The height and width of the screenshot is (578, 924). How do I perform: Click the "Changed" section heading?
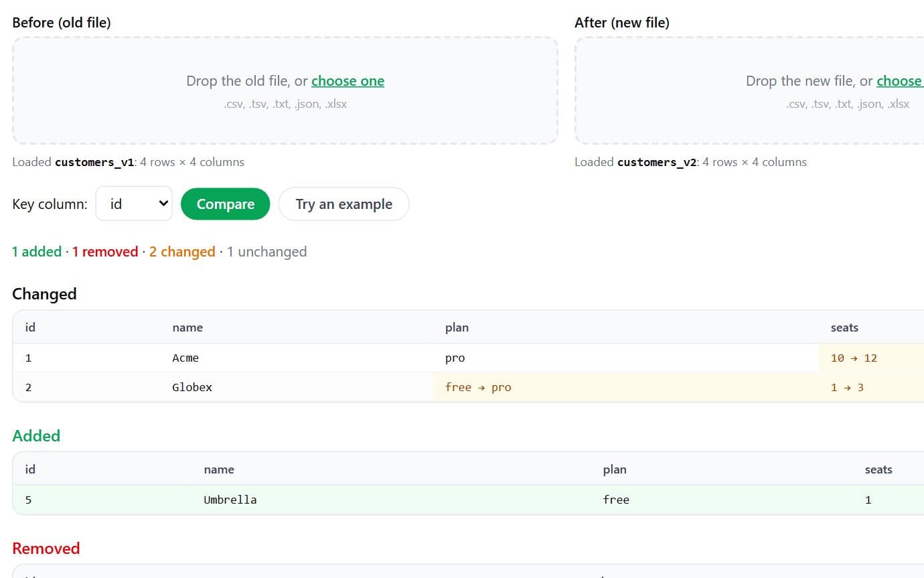(x=44, y=294)
